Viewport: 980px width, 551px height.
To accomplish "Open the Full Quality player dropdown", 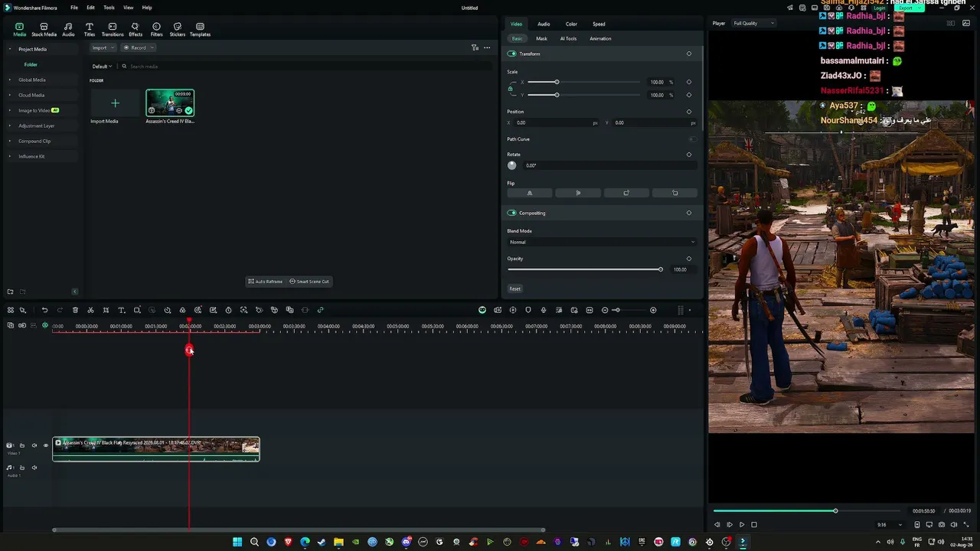I will pos(754,23).
